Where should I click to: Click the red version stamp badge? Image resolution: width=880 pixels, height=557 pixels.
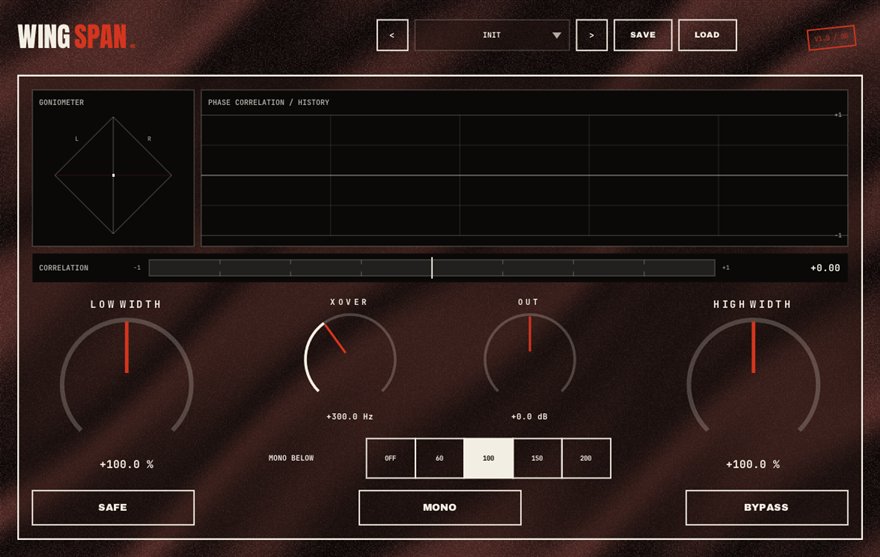(831, 38)
